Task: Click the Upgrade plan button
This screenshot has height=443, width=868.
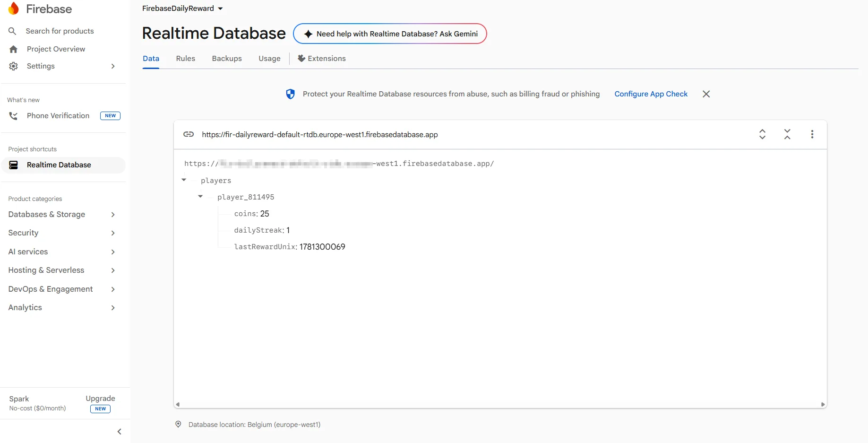Action: [100, 399]
